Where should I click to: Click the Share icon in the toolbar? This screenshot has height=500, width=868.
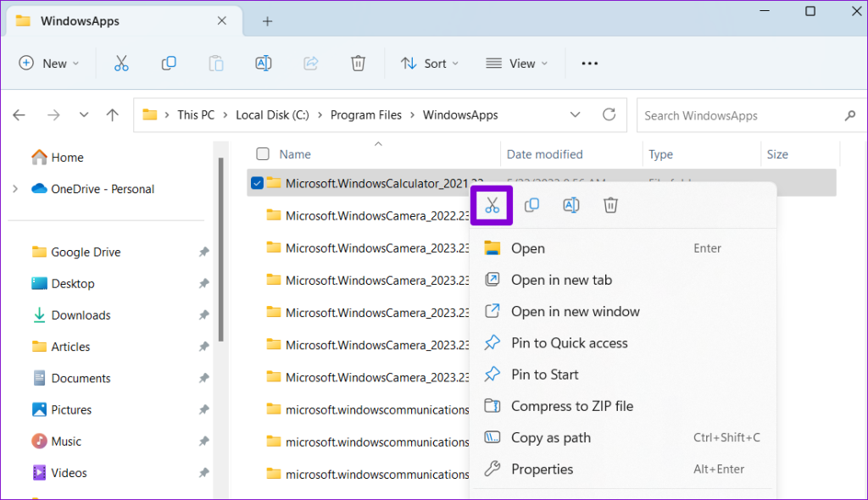click(310, 63)
